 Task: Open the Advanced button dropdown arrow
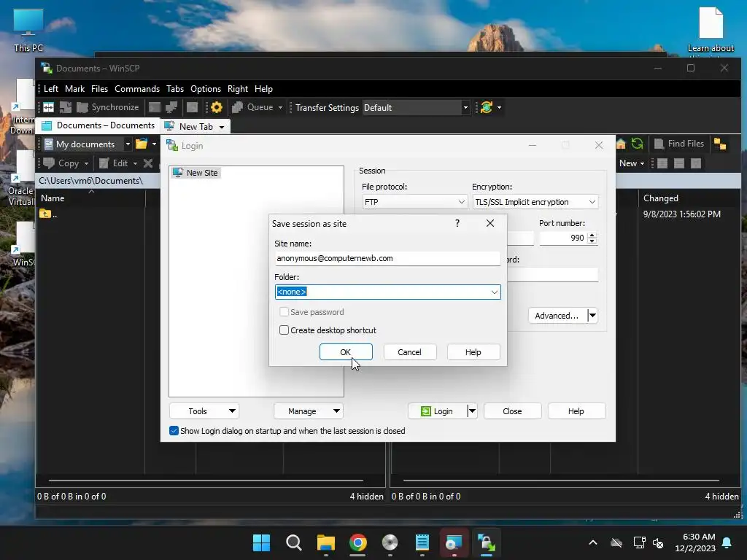tap(592, 315)
